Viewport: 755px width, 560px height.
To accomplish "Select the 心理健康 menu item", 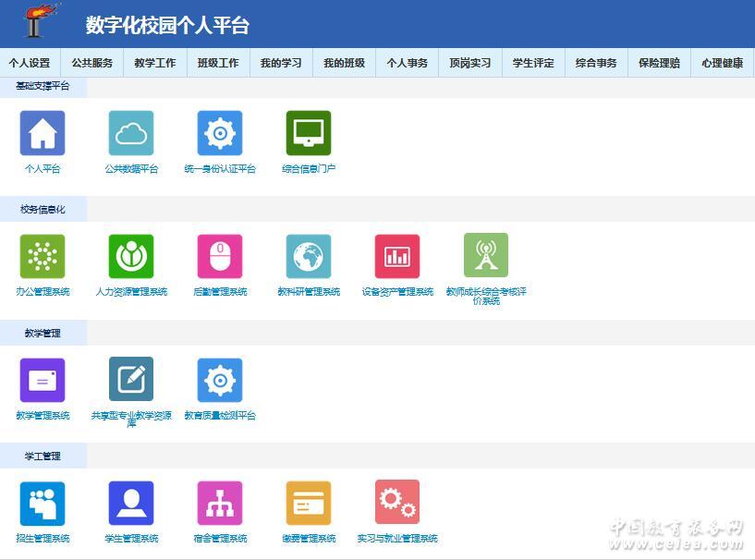I will pyautogui.click(x=722, y=63).
